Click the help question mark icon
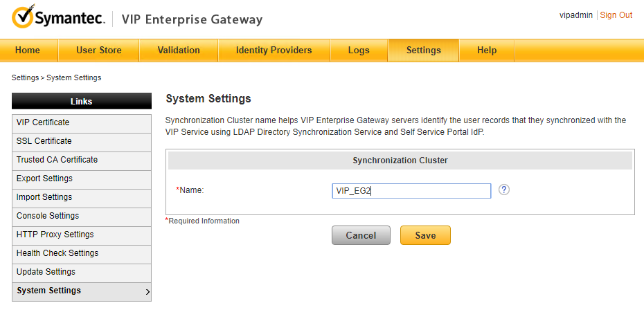This screenshot has height=312, width=644. pos(504,190)
